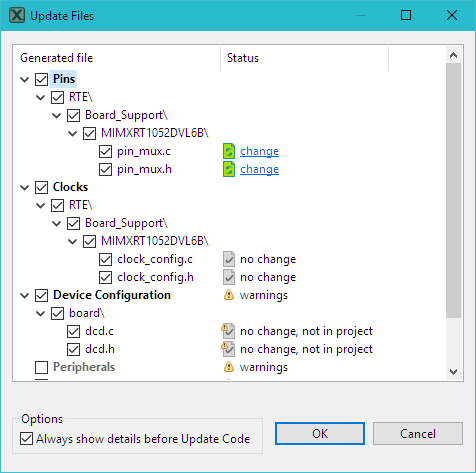Collapse the Pins tree group
This screenshot has height=473, width=476.
[x=25, y=80]
